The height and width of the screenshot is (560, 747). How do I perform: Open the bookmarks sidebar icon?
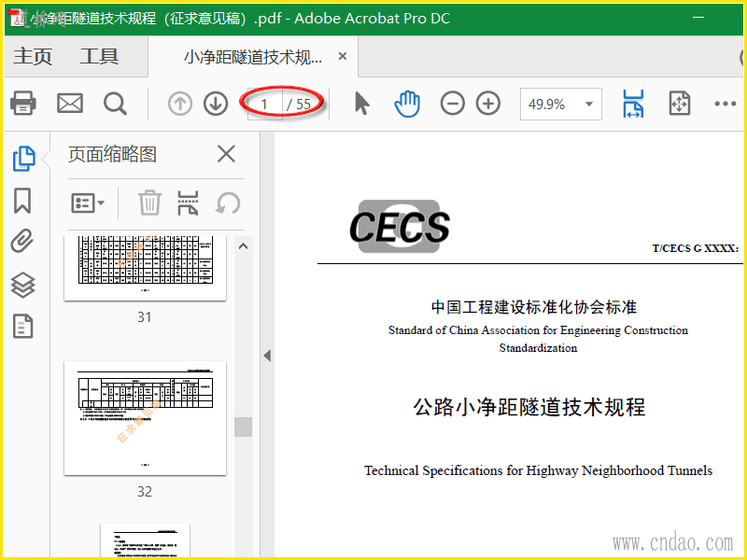[22, 201]
